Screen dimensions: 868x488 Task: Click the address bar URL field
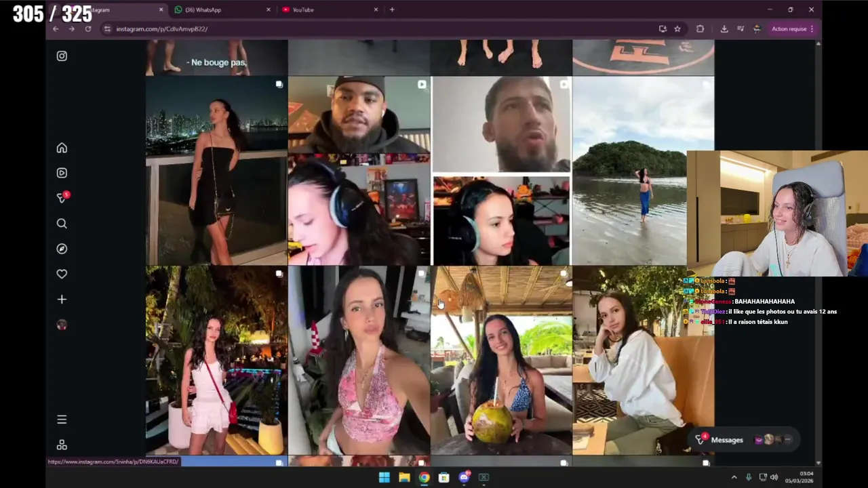click(380, 29)
